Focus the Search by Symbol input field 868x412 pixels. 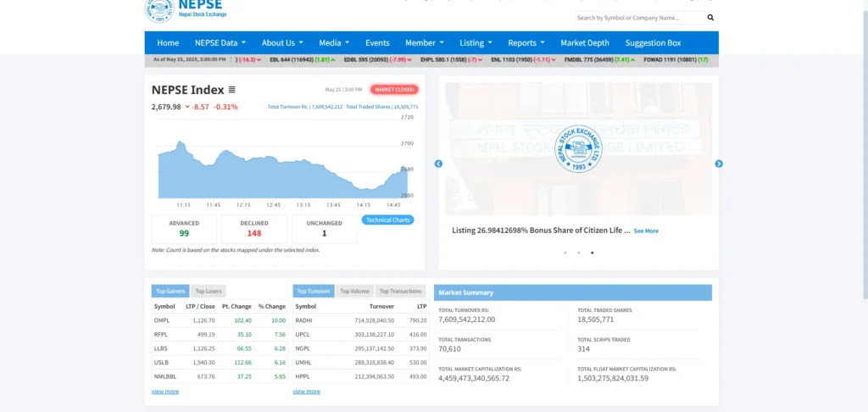(639, 18)
